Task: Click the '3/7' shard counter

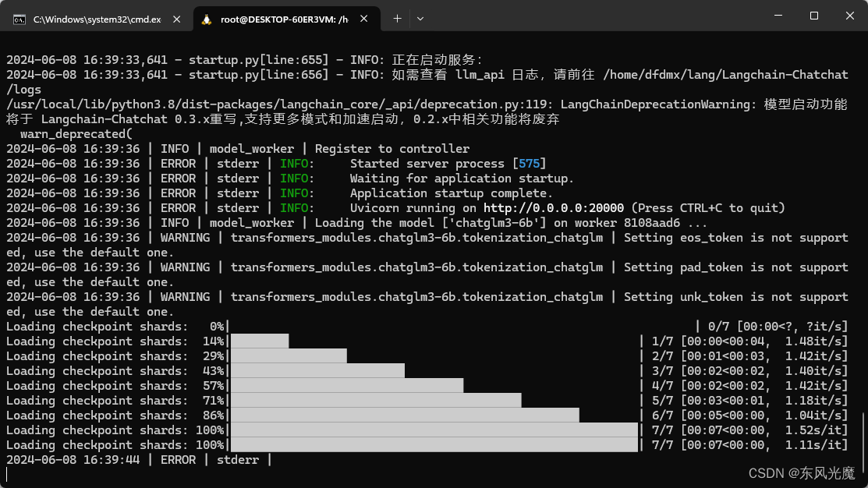Action: (662, 371)
